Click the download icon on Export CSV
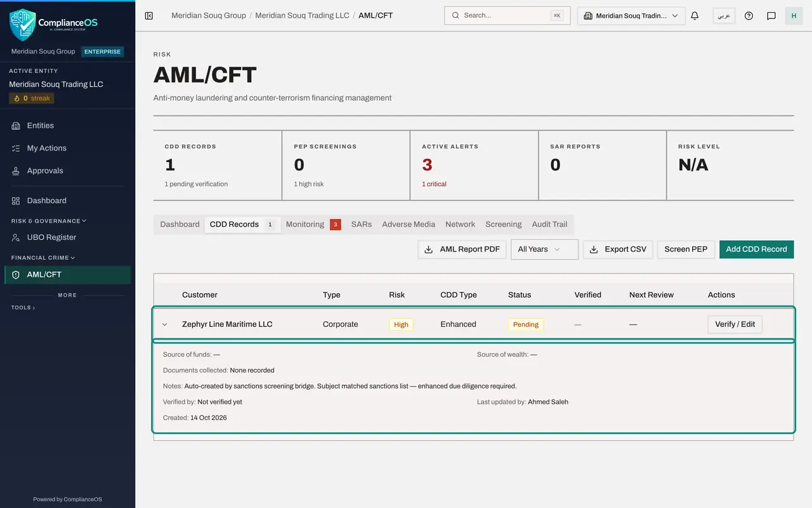Viewport: 812px width, 508px height. [x=594, y=250]
